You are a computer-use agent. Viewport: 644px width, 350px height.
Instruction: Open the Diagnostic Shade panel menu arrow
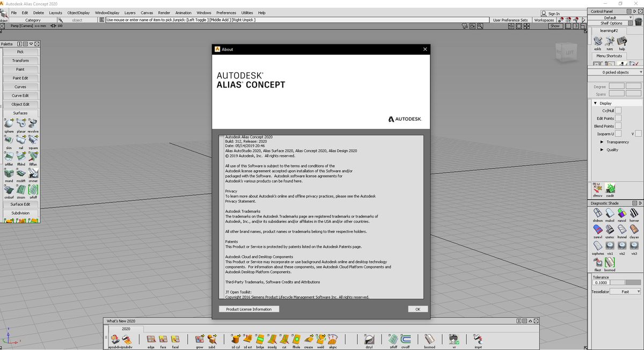pos(639,203)
